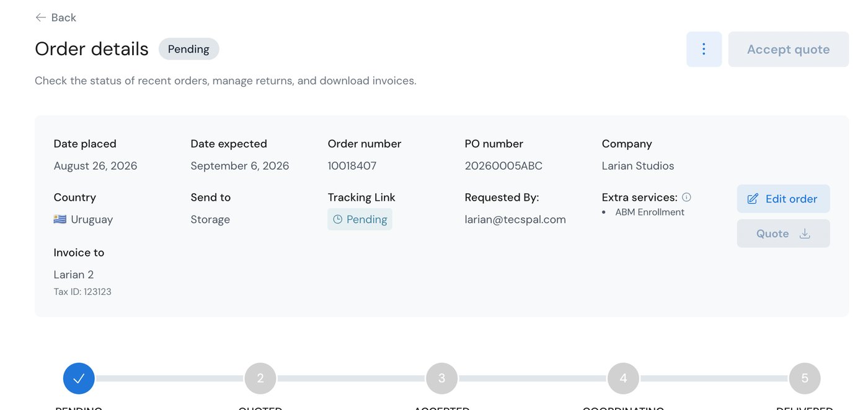Select step 4 circle in progress tracker
The width and height of the screenshot is (868, 410).
(623, 378)
